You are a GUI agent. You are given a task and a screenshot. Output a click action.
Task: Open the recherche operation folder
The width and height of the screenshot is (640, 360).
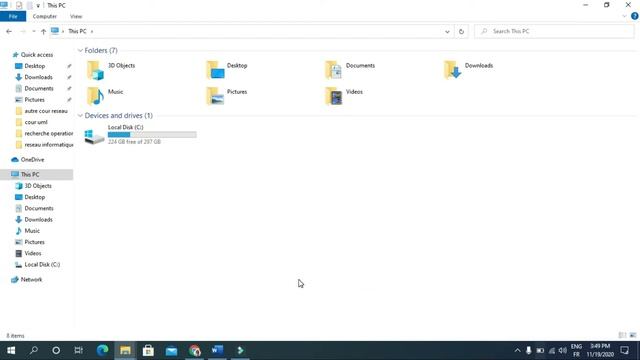pos(49,133)
